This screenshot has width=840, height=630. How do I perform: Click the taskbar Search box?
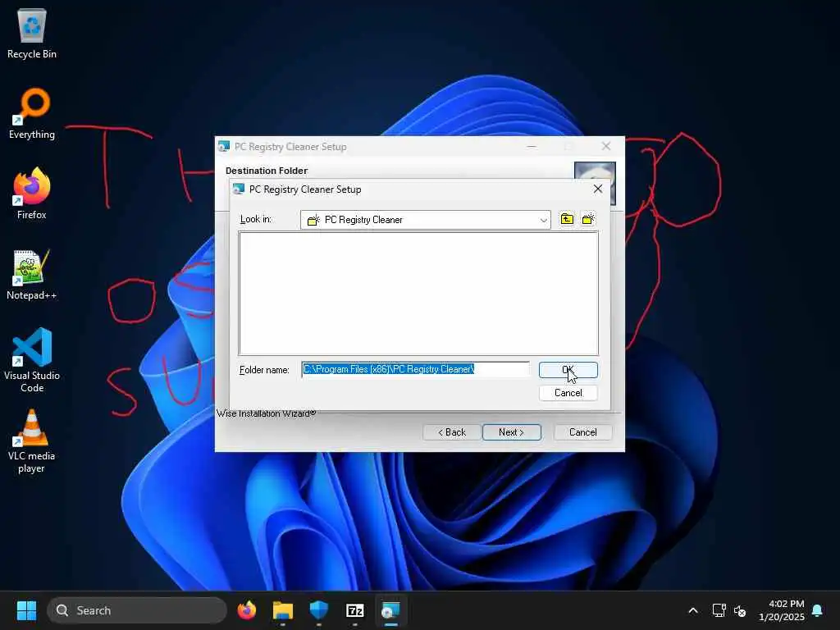coord(137,610)
